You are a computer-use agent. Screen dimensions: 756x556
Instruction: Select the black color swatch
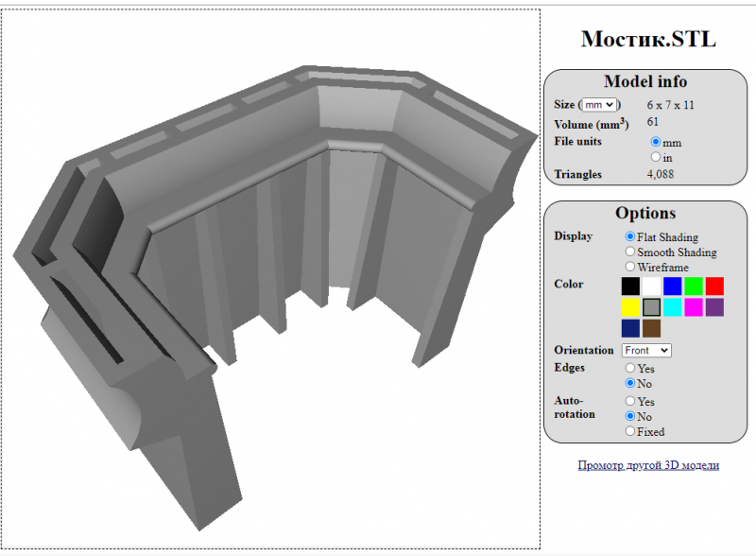pos(630,286)
